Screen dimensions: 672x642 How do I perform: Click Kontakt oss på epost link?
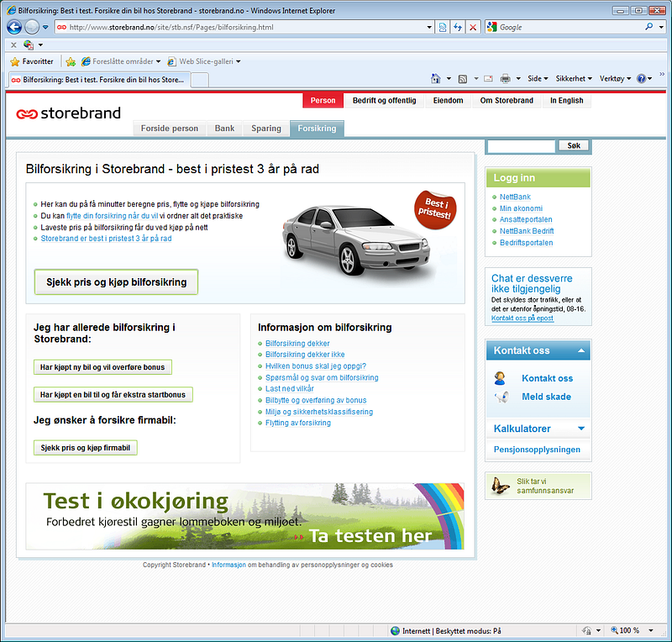point(522,318)
